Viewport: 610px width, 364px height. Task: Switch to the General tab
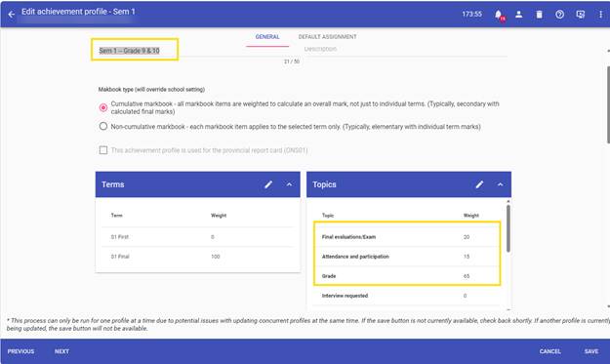[x=267, y=36]
